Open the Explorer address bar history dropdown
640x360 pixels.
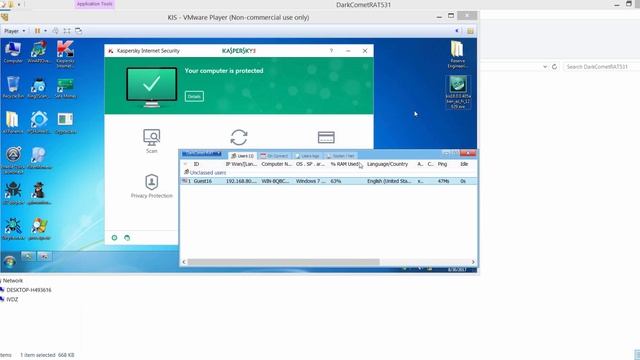click(544, 67)
